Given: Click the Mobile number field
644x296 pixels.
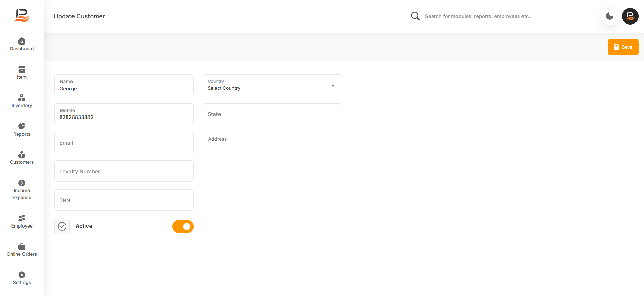Looking at the screenshot, I should pos(124,114).
